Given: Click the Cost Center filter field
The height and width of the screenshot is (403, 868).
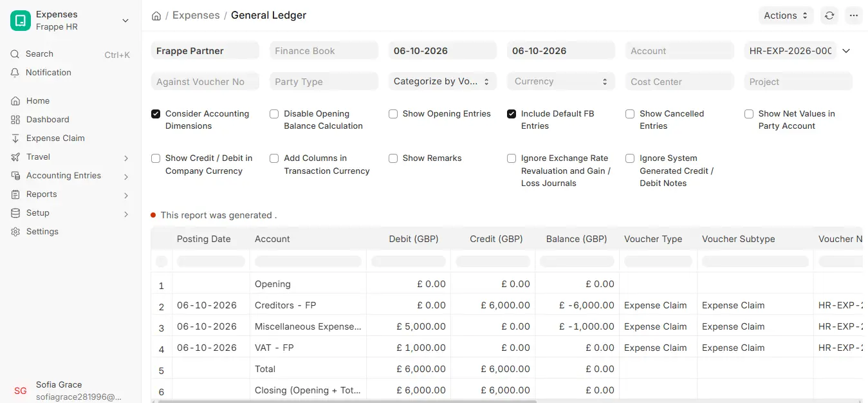Looking at the screenshot, I should click(679, 82).
